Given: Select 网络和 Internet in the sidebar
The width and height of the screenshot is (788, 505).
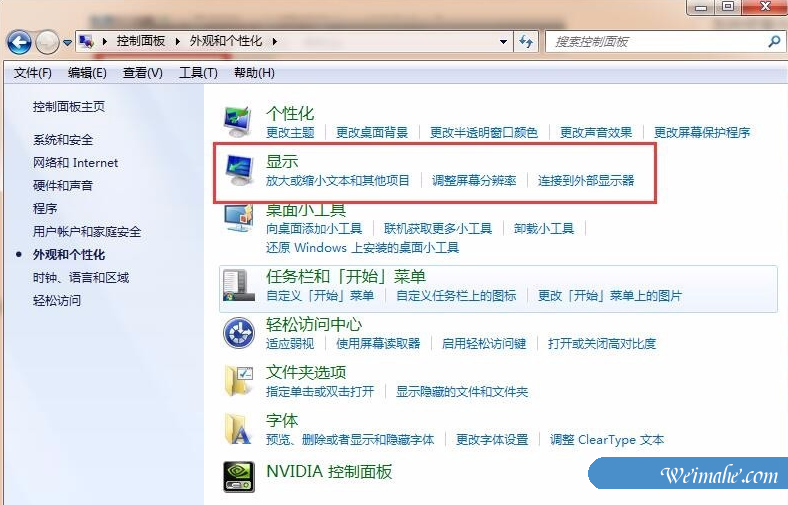Looking at the screenshot, I should tap(75, 163).
